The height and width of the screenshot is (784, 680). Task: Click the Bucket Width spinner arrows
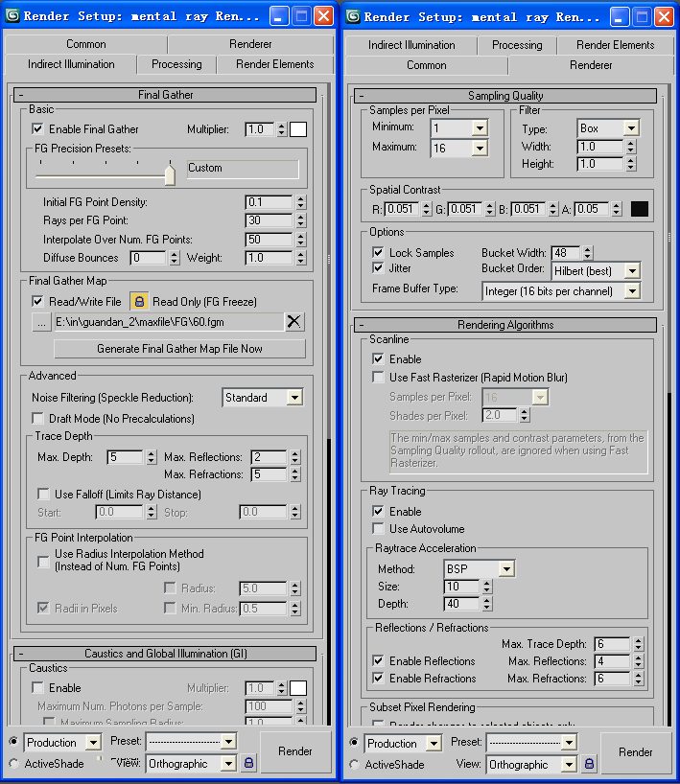tap(588, 253)
